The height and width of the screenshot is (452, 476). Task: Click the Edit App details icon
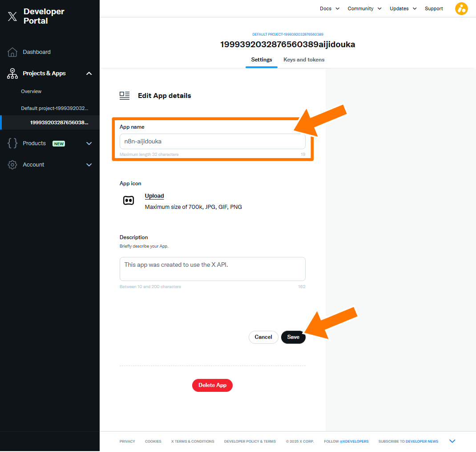[125, 96]
